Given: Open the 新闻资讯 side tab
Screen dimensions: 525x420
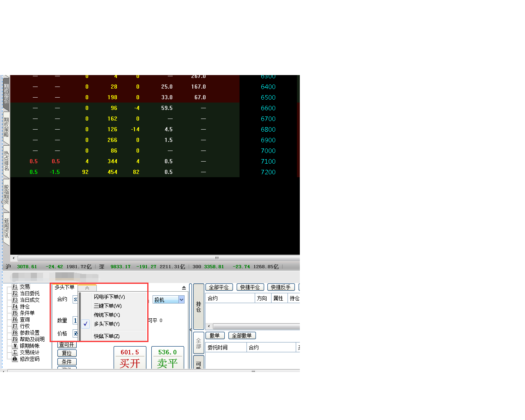Looking at the screenshot, I should 6,228.
